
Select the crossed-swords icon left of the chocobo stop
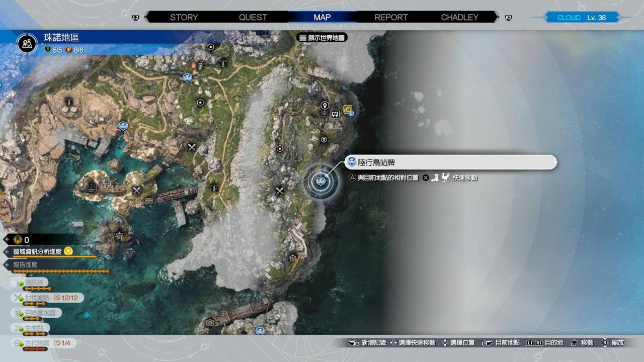click(x=280, y=191)
